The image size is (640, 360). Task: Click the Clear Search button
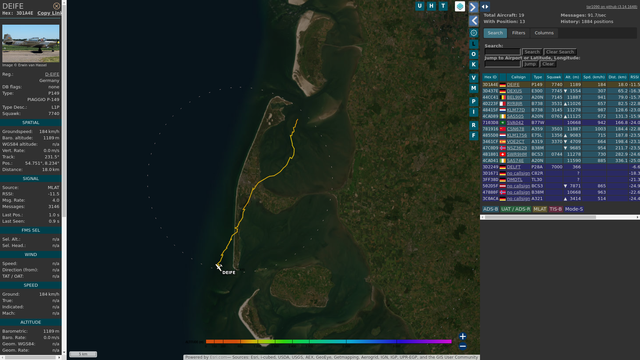[560, 52]
